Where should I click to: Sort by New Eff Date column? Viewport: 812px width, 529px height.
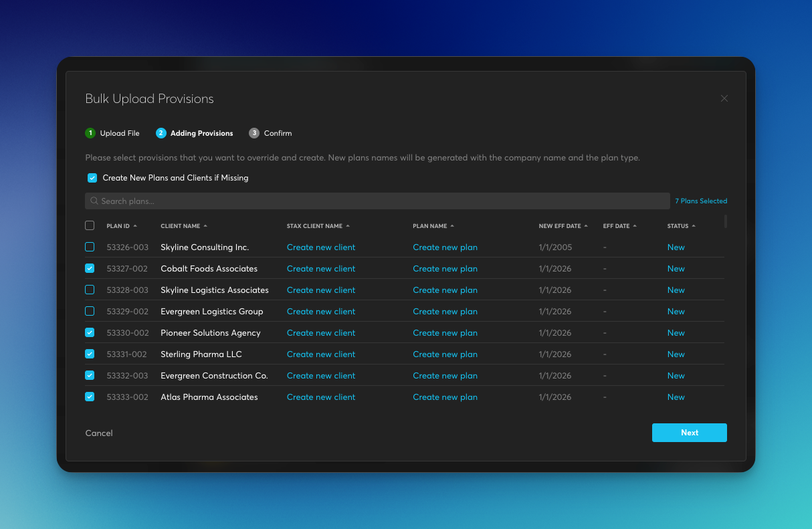[563, 226]
